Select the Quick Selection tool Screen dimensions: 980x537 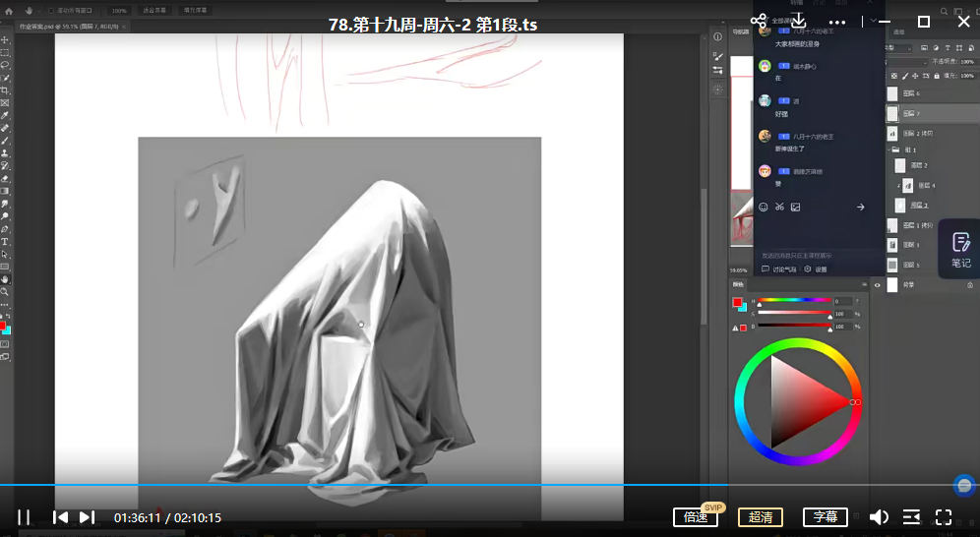pyautogui.click(x=4, y=78)
